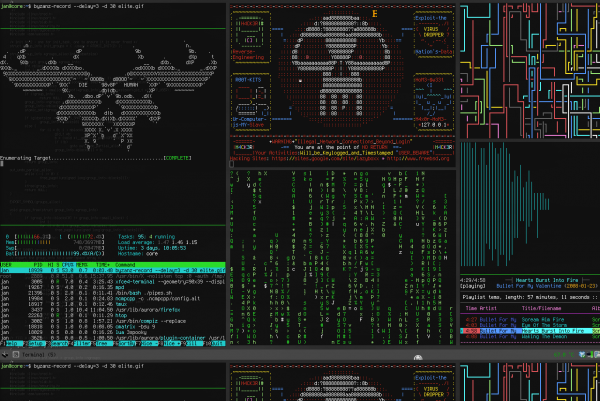
Task: Click the '[playing]' status in ncmpcpp
Action: [x=473, y=286]
